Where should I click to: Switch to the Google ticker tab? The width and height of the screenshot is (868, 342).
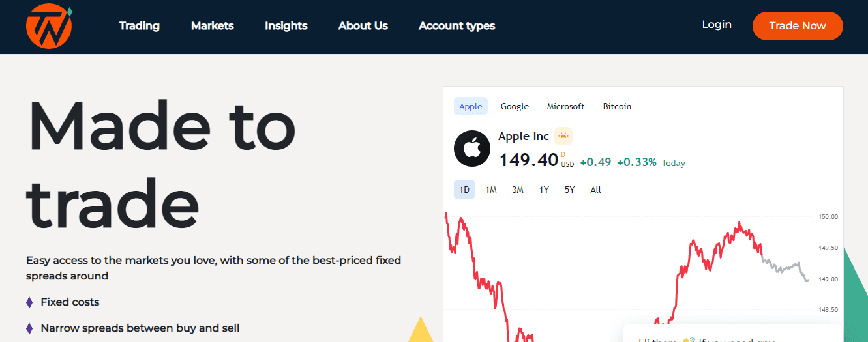(x=515, y=106)
